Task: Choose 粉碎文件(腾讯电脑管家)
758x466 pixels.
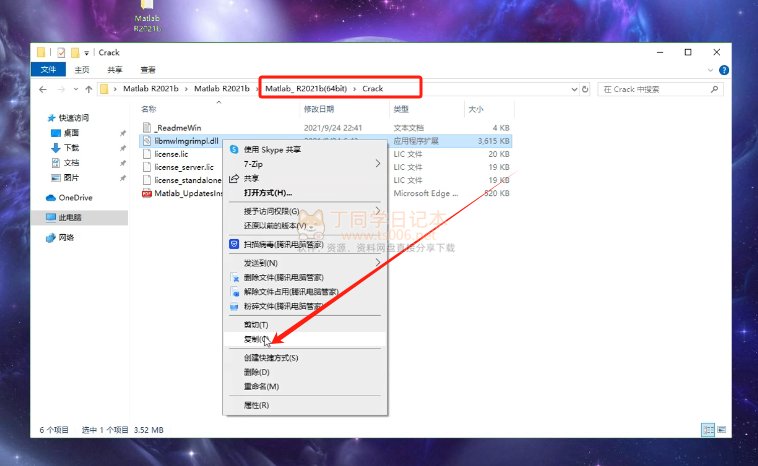Action: click(x=305, y=306)
